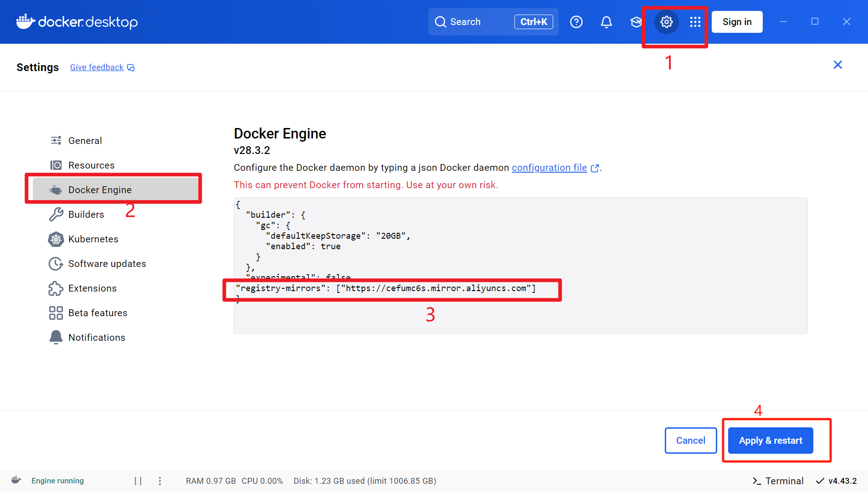Open Resources settings
The width and height of the screenshot is (868, 492).
(115, 165)
